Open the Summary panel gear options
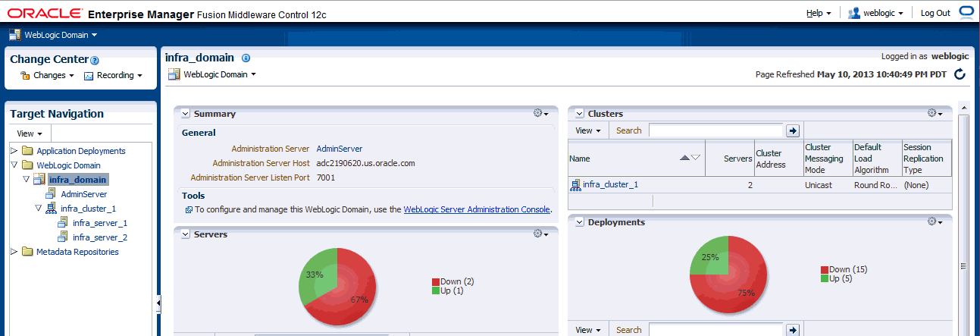Image resolution: width=980 pixels, height=336 pixels. tap(540, 113)
